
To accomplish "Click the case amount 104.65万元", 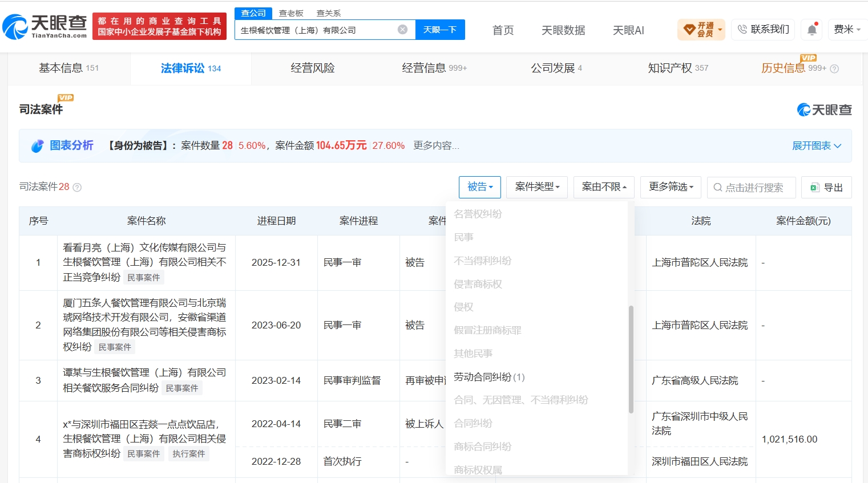I will (341, 145).
